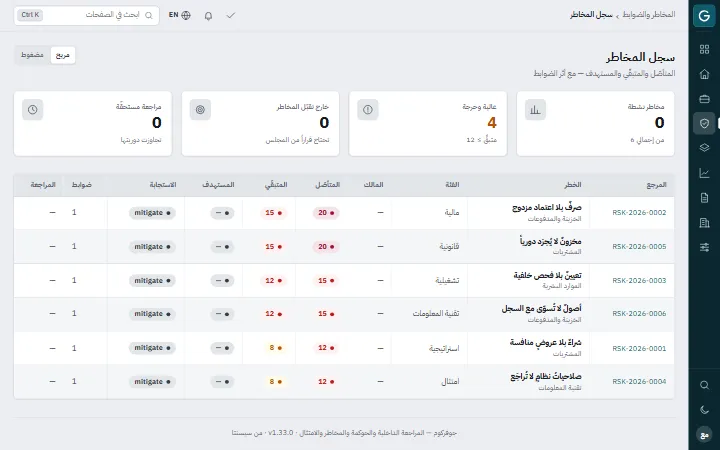
Task: Open the user avatar at sidebar bottom
Action: pyautogui.click(x=704, y=434)
